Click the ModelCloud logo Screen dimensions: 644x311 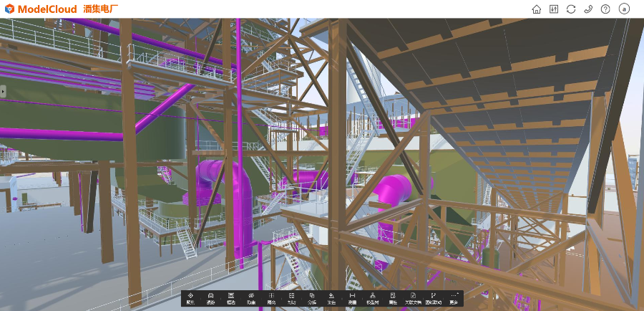(x=42, y=9)
